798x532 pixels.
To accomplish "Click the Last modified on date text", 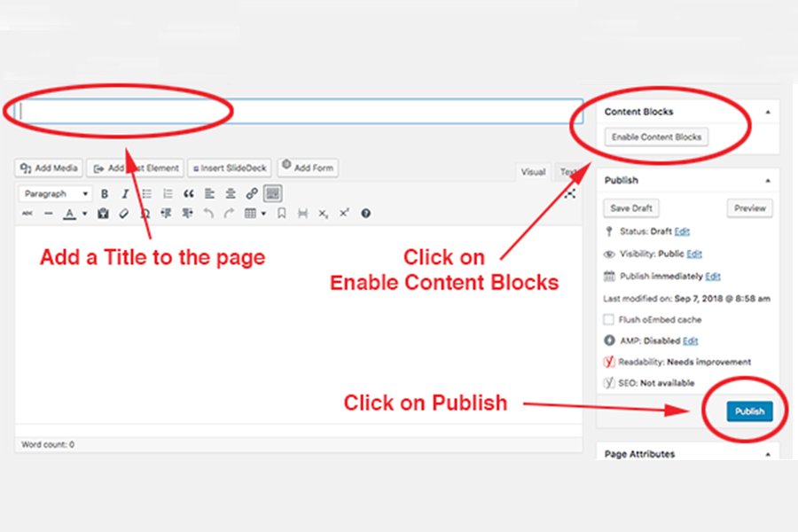I will click(686, 299).
